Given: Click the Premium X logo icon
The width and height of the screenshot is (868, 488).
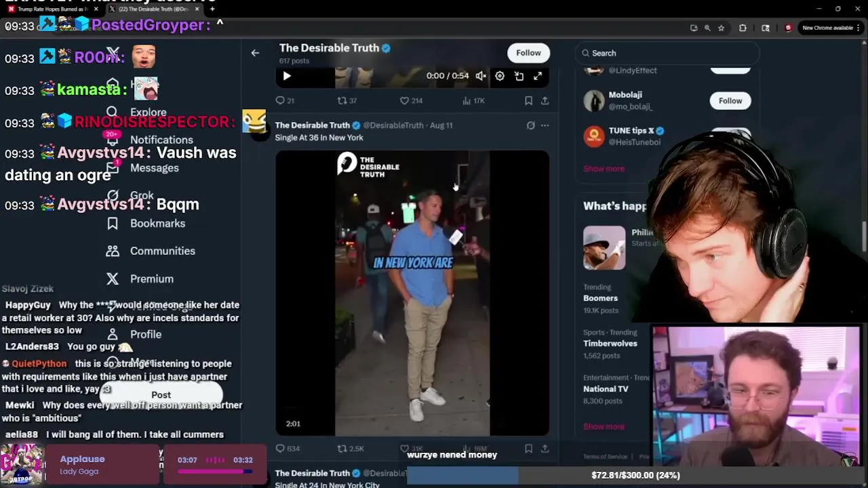Looking at the screenshot, I should pyautogui.click(x=113, y=279).
